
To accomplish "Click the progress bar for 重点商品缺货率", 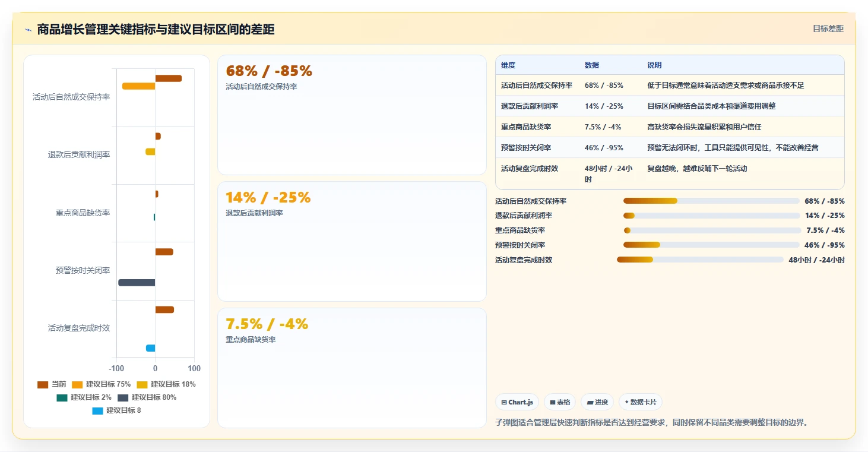I will click(712, 230).
